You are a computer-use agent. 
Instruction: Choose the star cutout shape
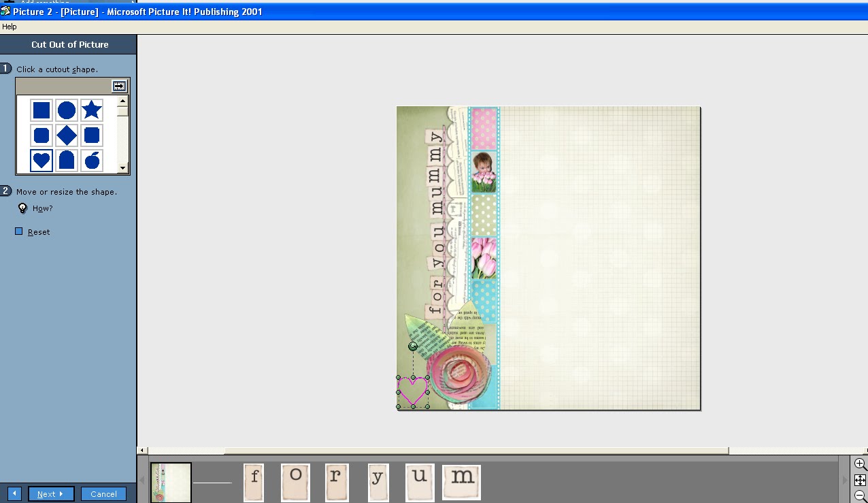[92, 110]
